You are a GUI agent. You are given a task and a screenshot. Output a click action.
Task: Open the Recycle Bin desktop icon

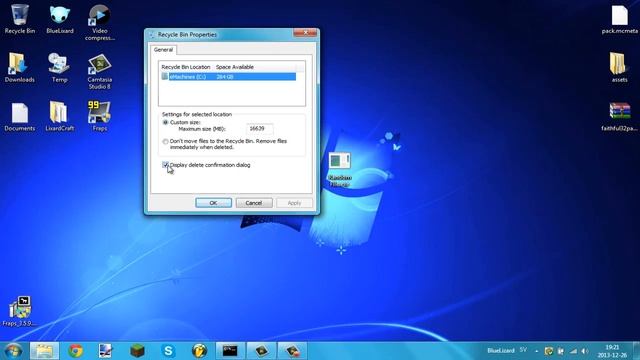[20, 19]
